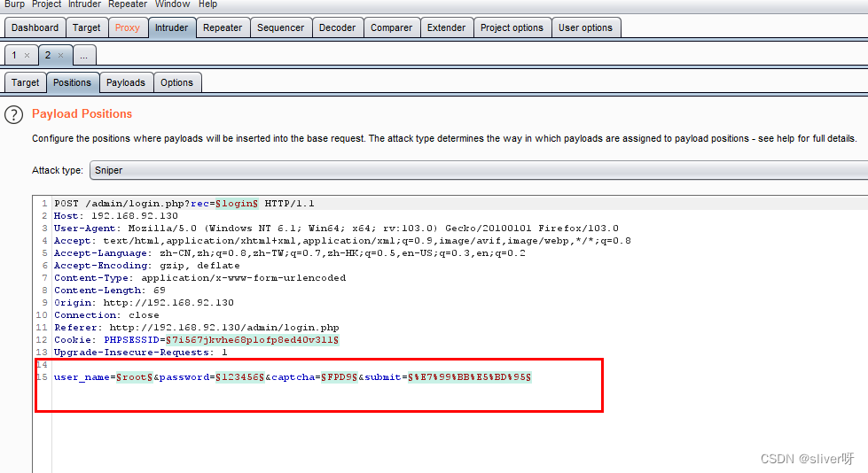
Task: Click the Content-Length: 69 line
Action: coord(110,290)
